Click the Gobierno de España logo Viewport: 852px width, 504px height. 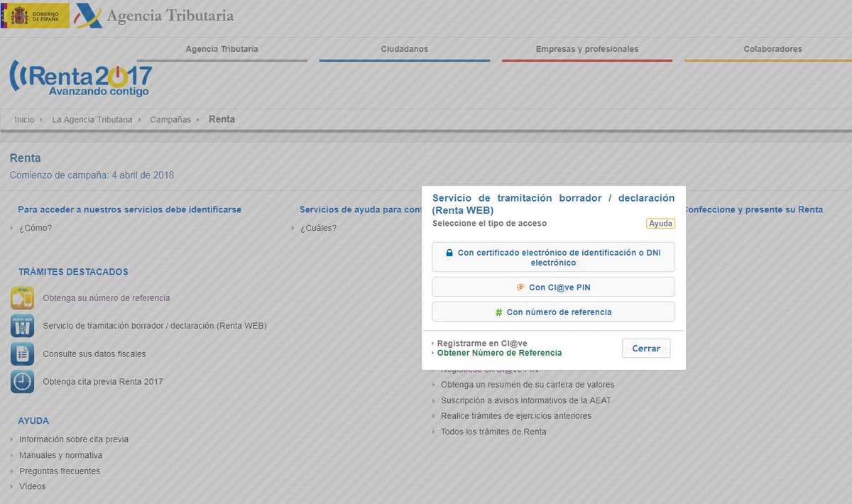pyautogui.click(x=35, y=15)
